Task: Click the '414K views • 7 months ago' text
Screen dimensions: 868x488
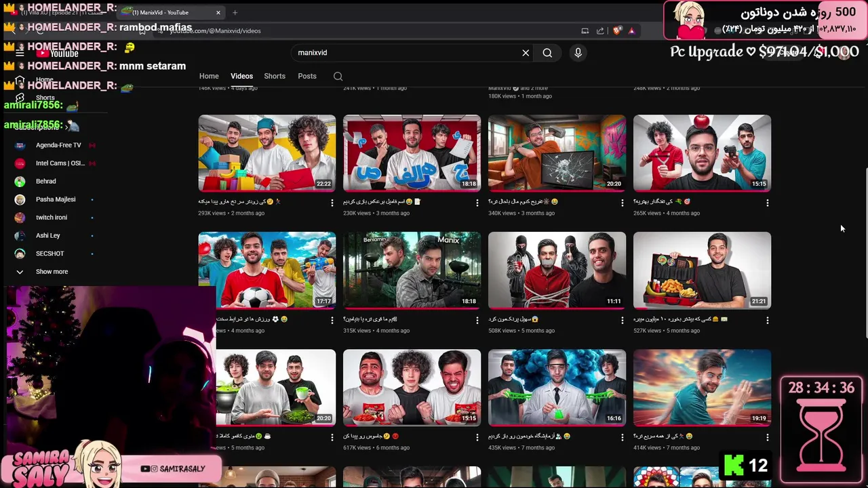Action: click(x=667, y=448)
